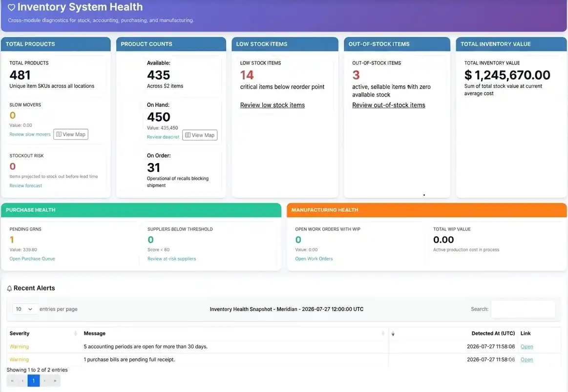The height and width of the screenshot is (392, 568).
Task: Open Review forecast link under Stockout Risk
Action: (26, 186)
